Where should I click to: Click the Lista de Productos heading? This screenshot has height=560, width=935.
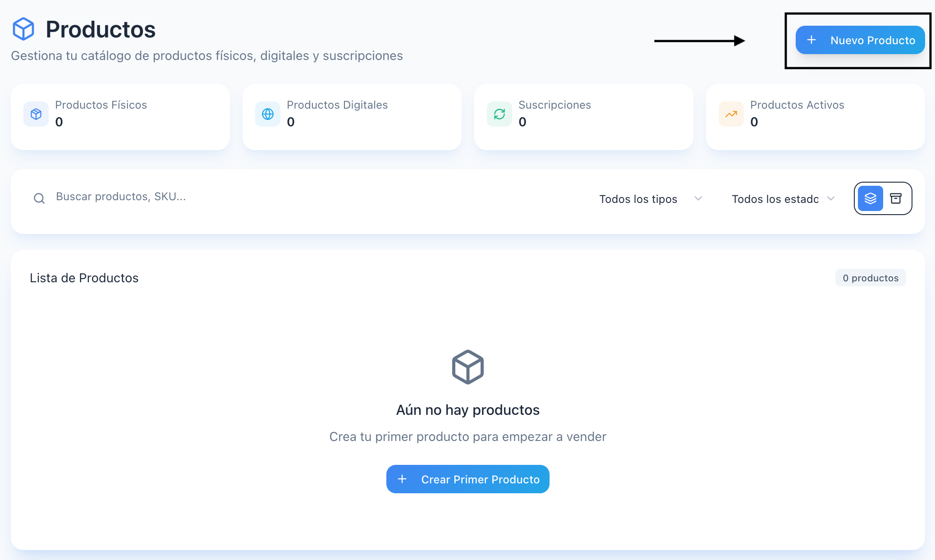(x=84, y=278)
